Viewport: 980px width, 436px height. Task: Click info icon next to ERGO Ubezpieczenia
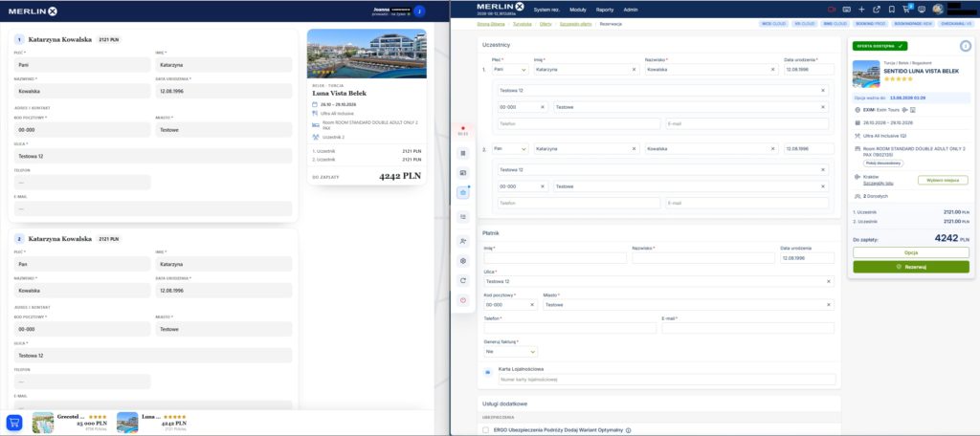628,429
